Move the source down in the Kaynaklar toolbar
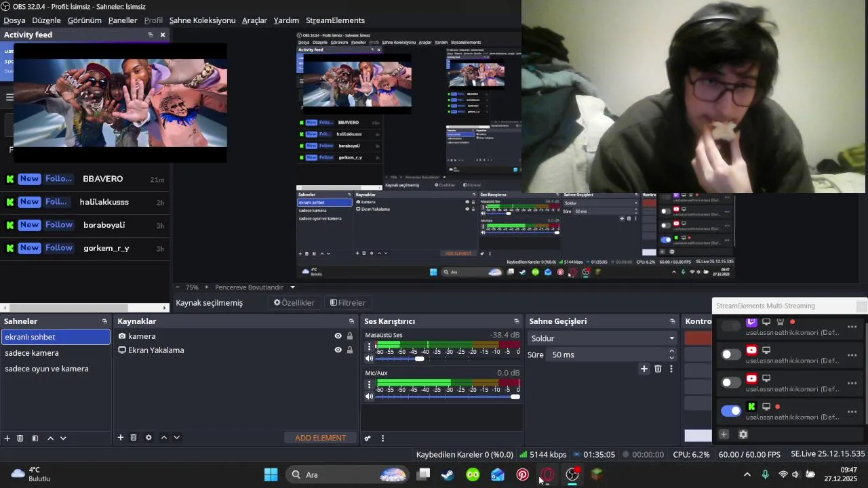 coord(176,438)
